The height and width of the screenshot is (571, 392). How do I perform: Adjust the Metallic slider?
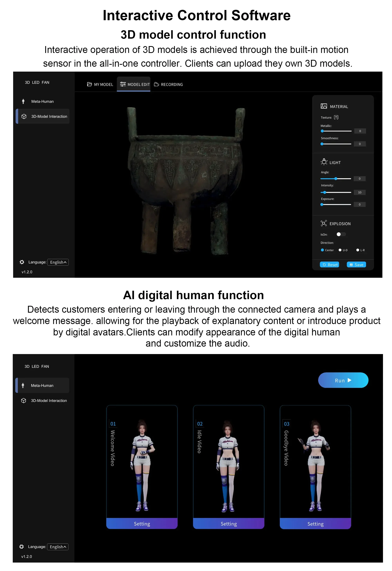336,131
